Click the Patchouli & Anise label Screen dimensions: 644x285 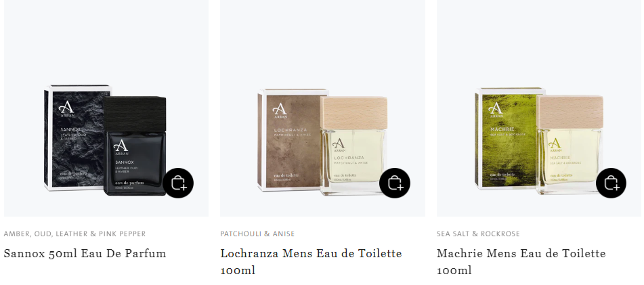[257, 234]
